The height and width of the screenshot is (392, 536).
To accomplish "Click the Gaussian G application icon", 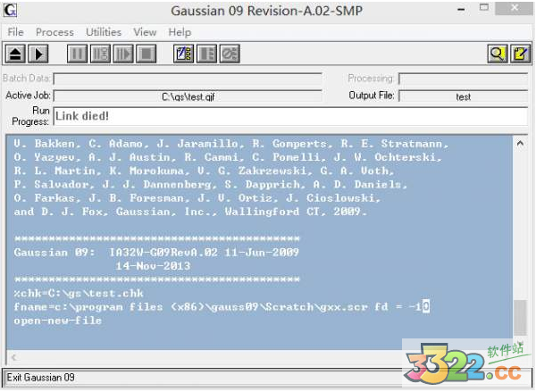I will (x=10, y=10).
